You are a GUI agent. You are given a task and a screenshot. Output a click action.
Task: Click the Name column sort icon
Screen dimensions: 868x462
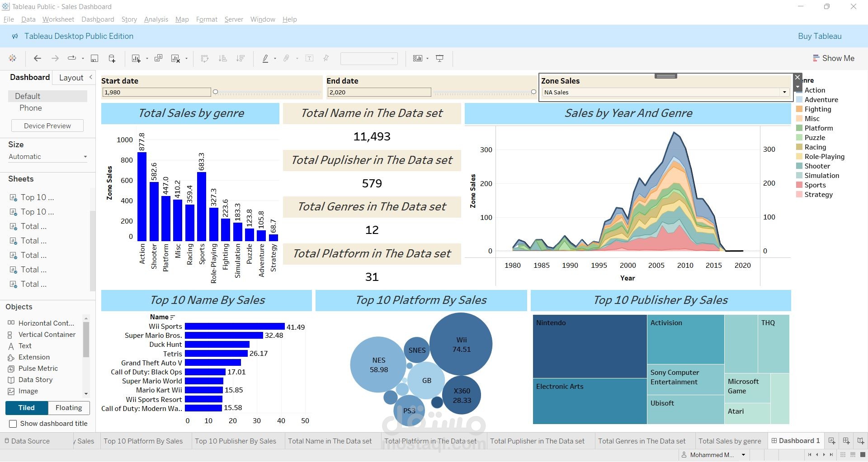pos(173,317)
